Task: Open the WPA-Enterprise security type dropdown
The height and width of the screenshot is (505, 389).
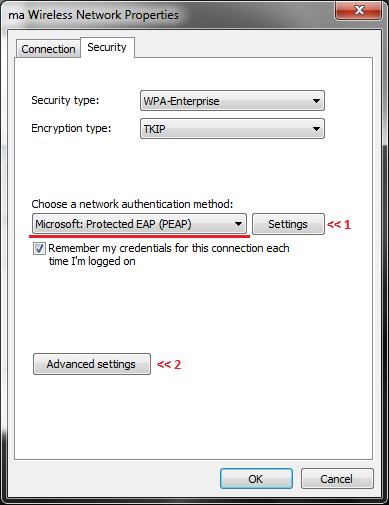Action: [x=232, y=101]
